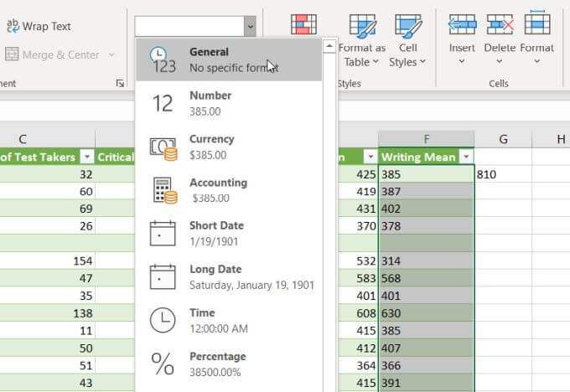The width and height of the screenshot is (570, 392).
Task: Apply the Accounting format option
Action: click(228, 190)
